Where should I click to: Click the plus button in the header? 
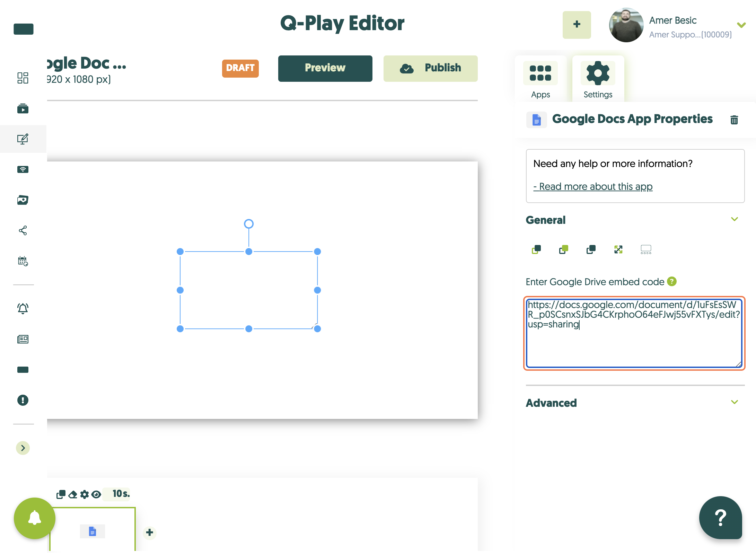pyautogui.click(x=577, y=25)
